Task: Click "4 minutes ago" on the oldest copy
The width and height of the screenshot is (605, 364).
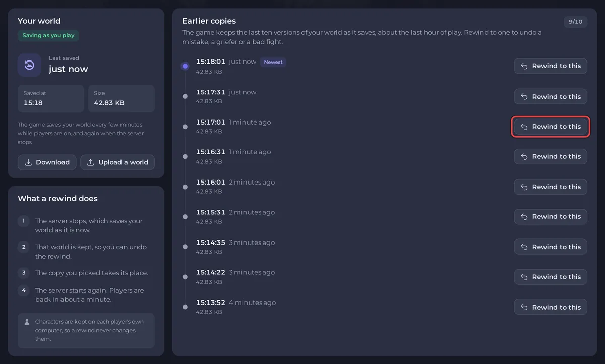Action: click(x=253, y=303)
